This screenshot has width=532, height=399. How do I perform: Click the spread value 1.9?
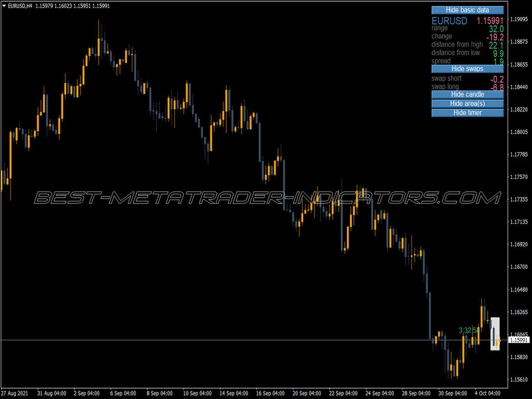tap(498, 61)
